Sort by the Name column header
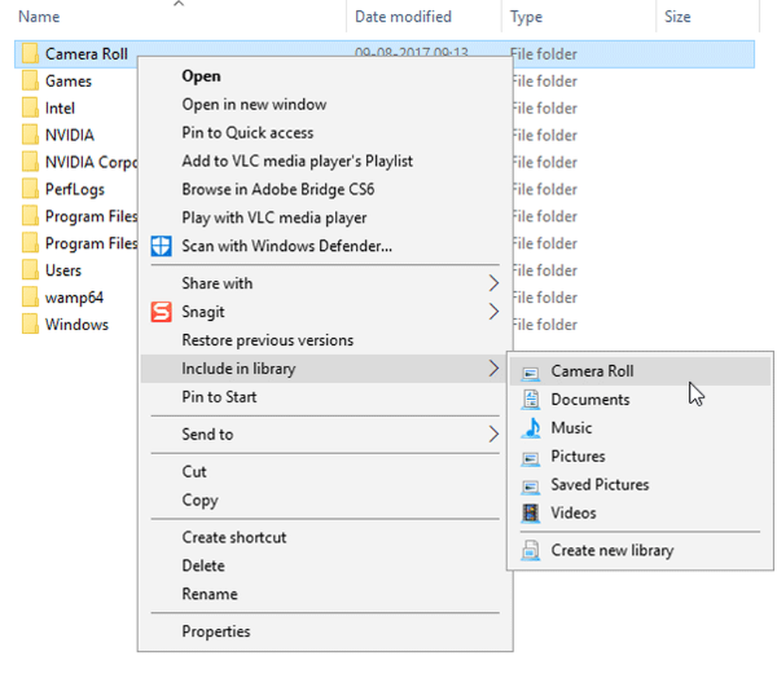This screenshot has width=777, height=700. tap(39, 17)
